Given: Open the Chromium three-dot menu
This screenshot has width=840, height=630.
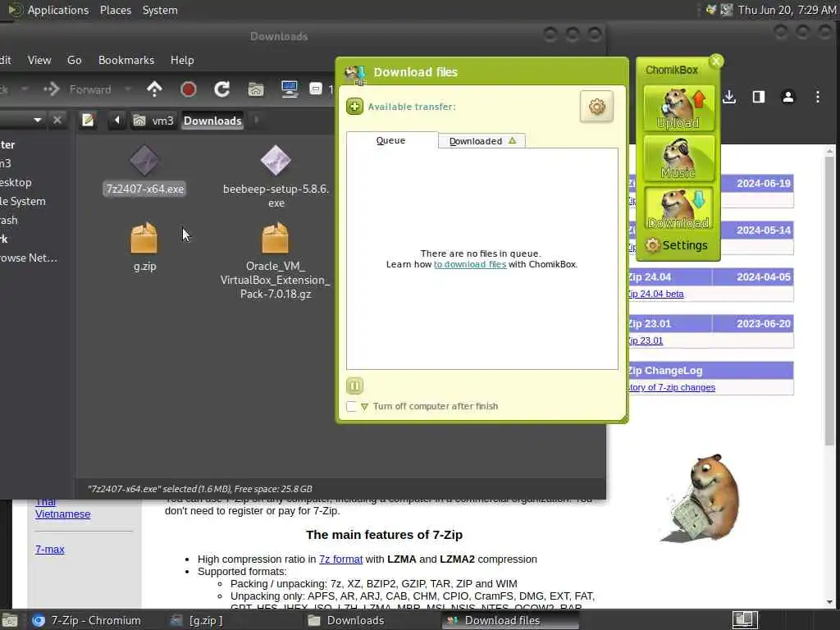Looking at the screenshot, I should pyautogui.click(x=818, y=97).
